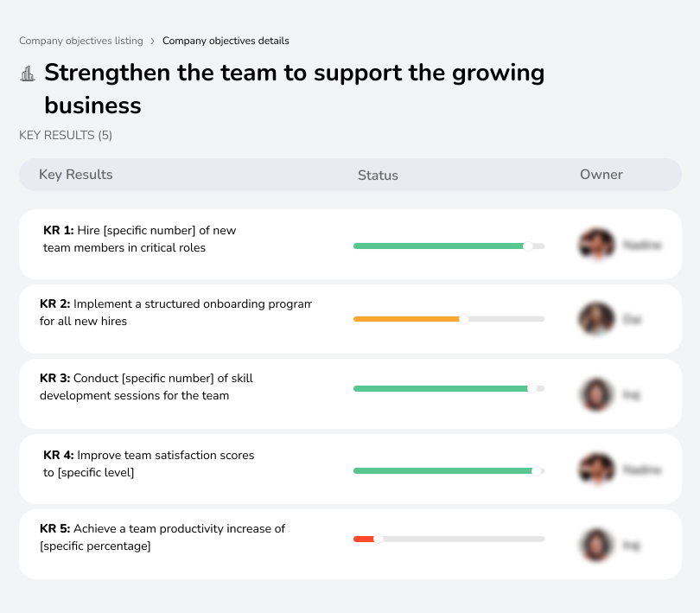Open the breadcrumb chevron between breadcrumb items
This screenshot has height=613, width=700.
[153, 41]
